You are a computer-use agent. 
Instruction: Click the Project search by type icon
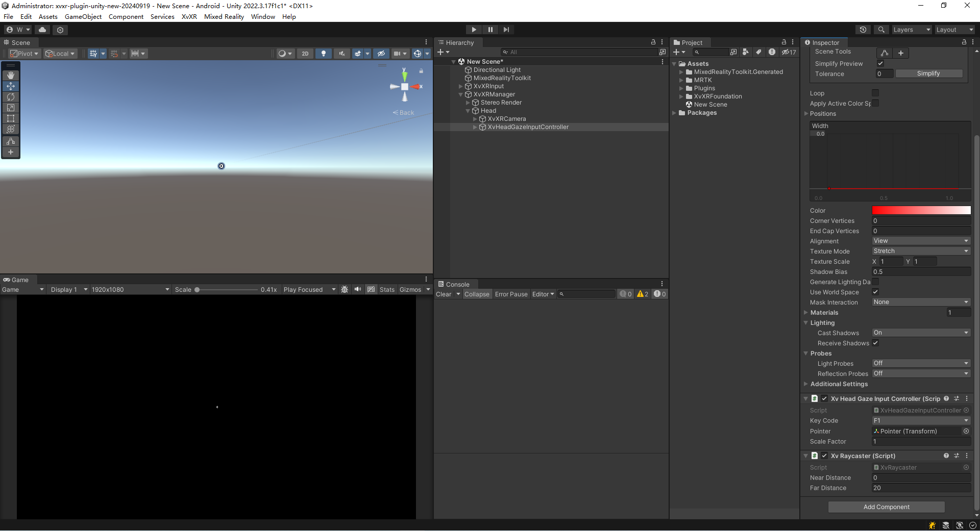coord(746,52)
